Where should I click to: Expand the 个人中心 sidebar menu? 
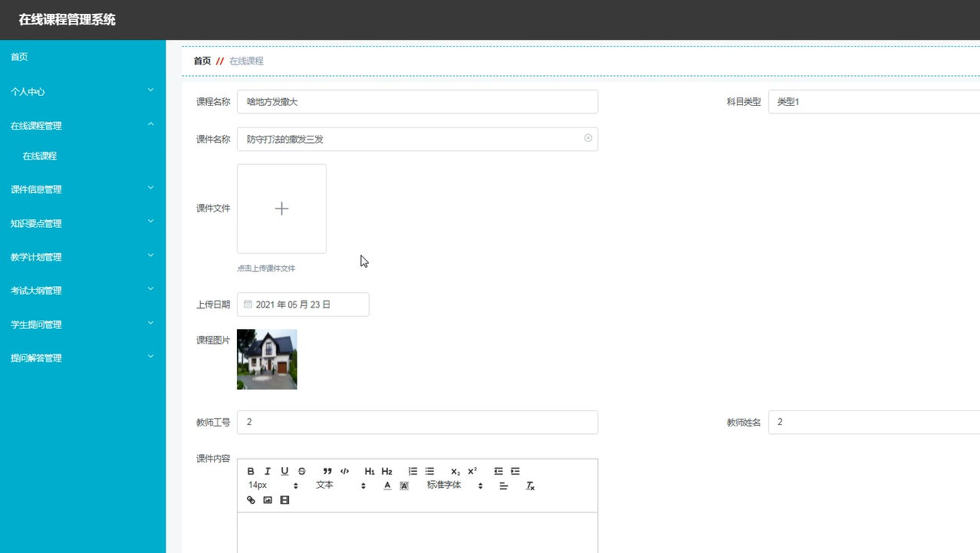tap(83, 91)
